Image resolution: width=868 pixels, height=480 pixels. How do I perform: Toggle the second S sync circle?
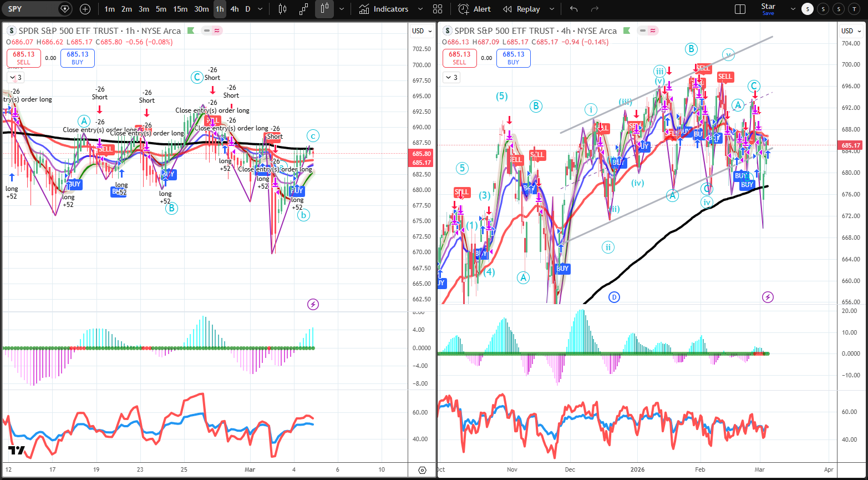(x=824, y=9)
